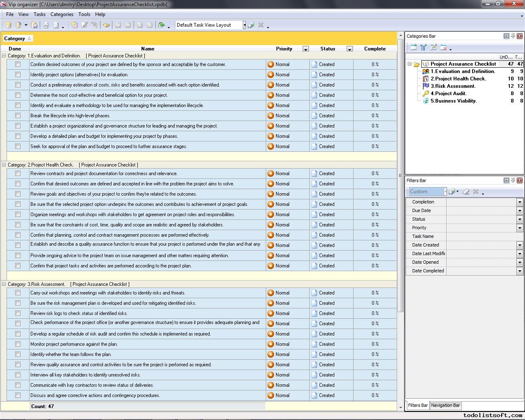
Task: Click the save database icon in toolbar
Action: pyautogui.click(x=34, y=25)
